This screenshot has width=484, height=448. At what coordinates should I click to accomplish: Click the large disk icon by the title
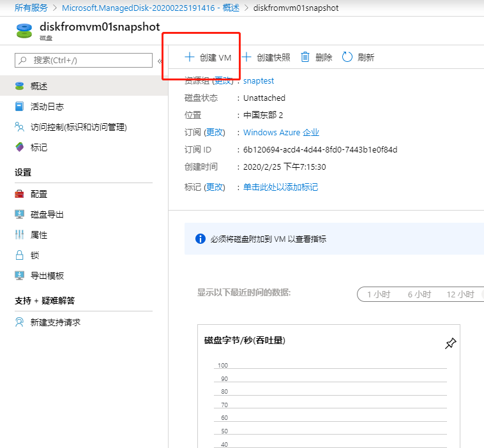click(x=24, y=31)
